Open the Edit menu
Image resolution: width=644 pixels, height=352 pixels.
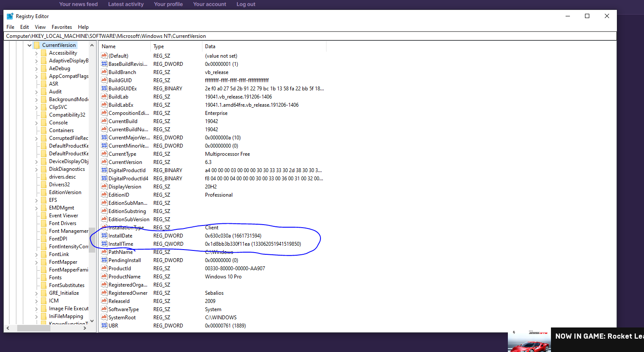25,27
